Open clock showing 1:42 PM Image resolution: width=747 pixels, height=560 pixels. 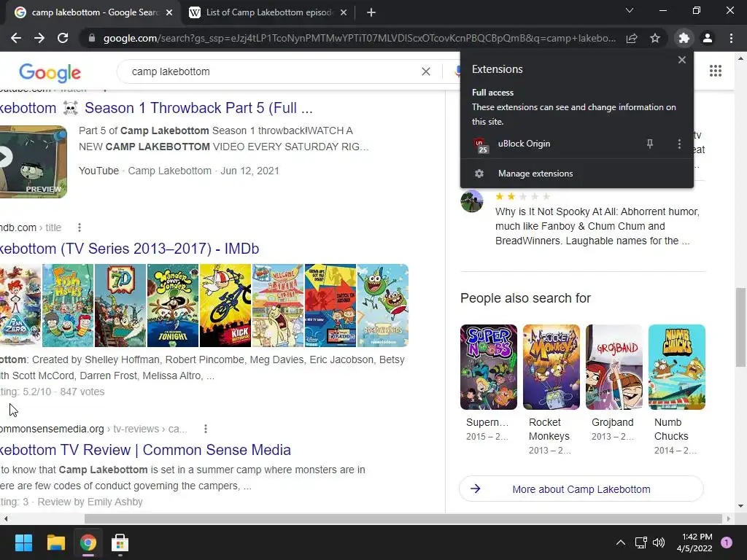tap(694, 542)
